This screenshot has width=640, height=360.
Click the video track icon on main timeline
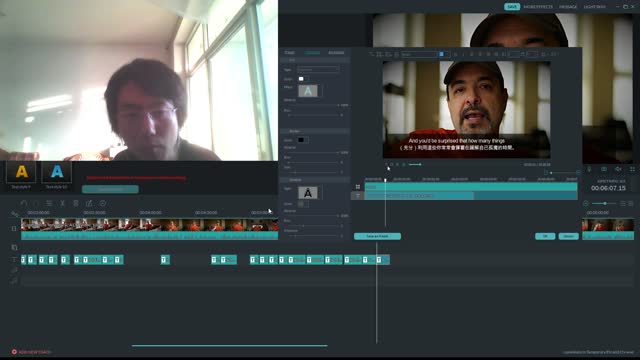(x=14, y=229)
